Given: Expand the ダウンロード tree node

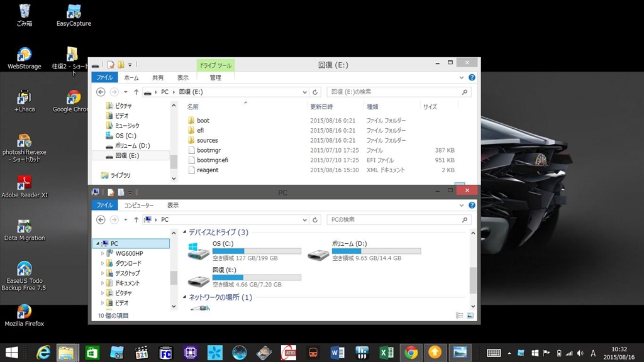Looking at the screenshot, I should coord(103,263).
